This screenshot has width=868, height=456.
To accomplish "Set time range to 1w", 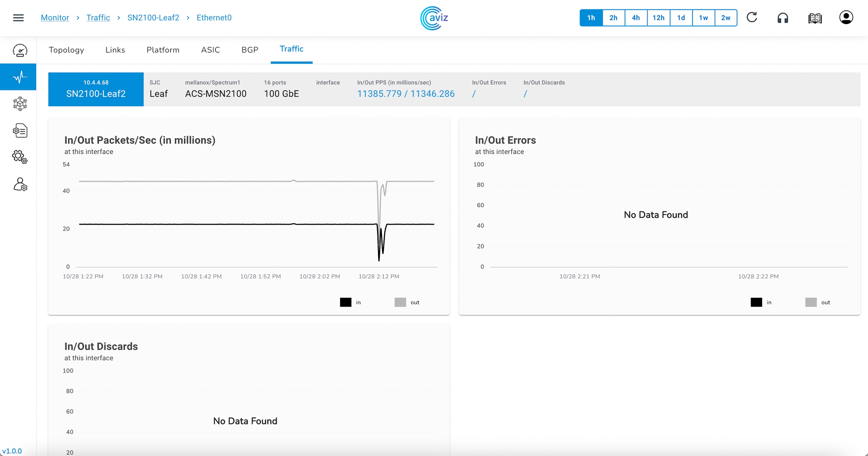I will pyautogui.click(x=703, y=18).
